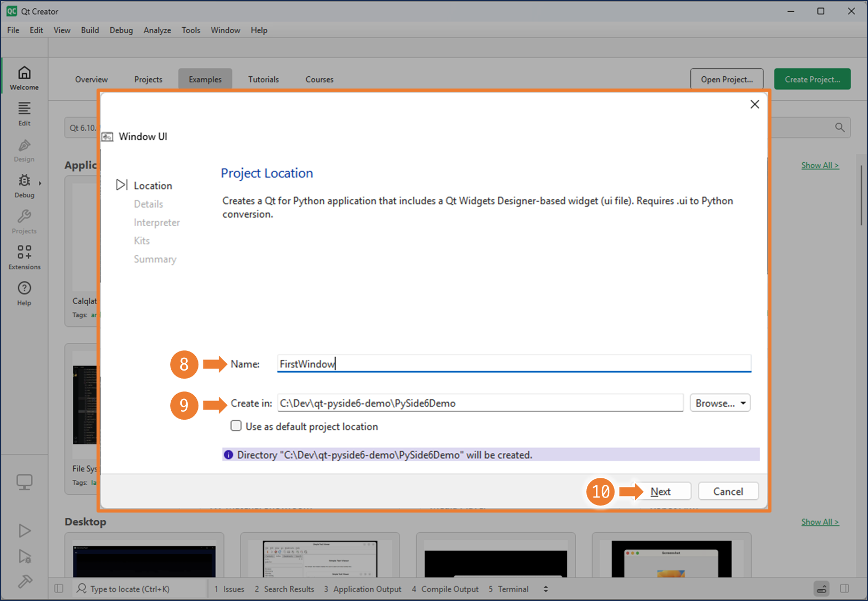Switch to the Projects tab
Screen dimensions: 868x601
pos(148,79)
